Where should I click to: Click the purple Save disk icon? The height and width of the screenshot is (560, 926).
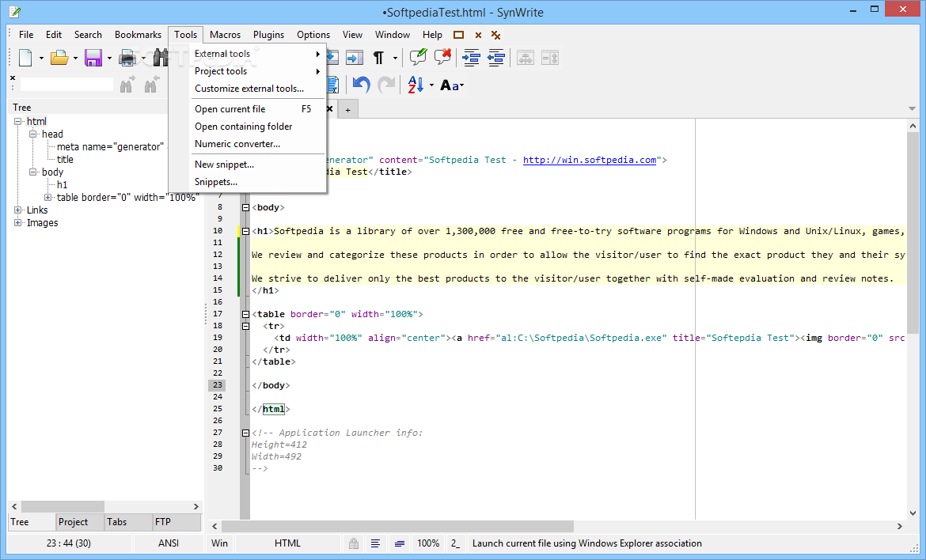93,58
